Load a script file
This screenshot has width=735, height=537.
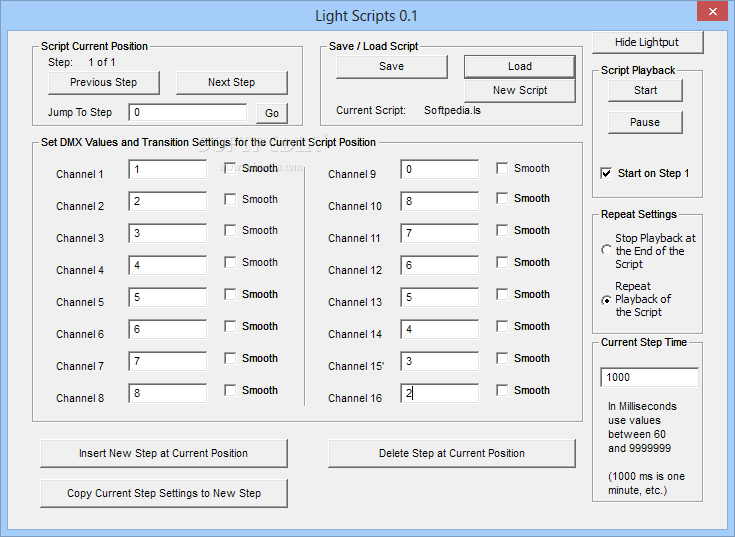click(520, 67)
